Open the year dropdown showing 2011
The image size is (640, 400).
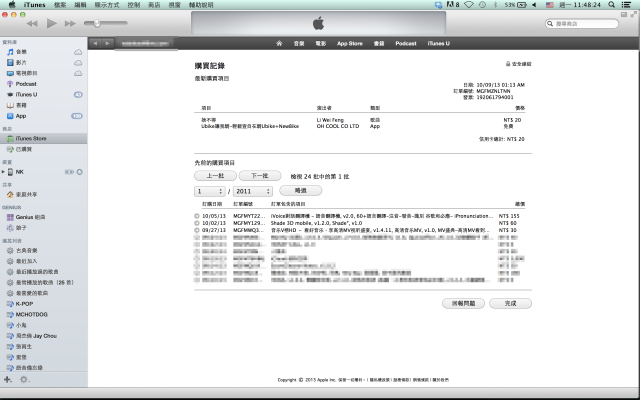(252, 191)
